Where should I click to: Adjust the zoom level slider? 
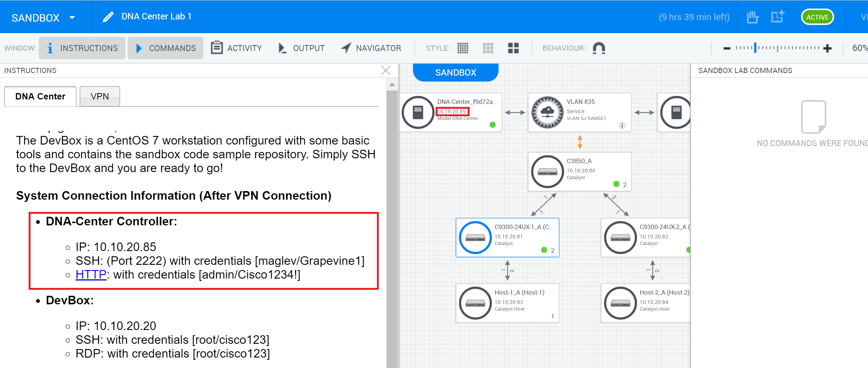(755, 48)
